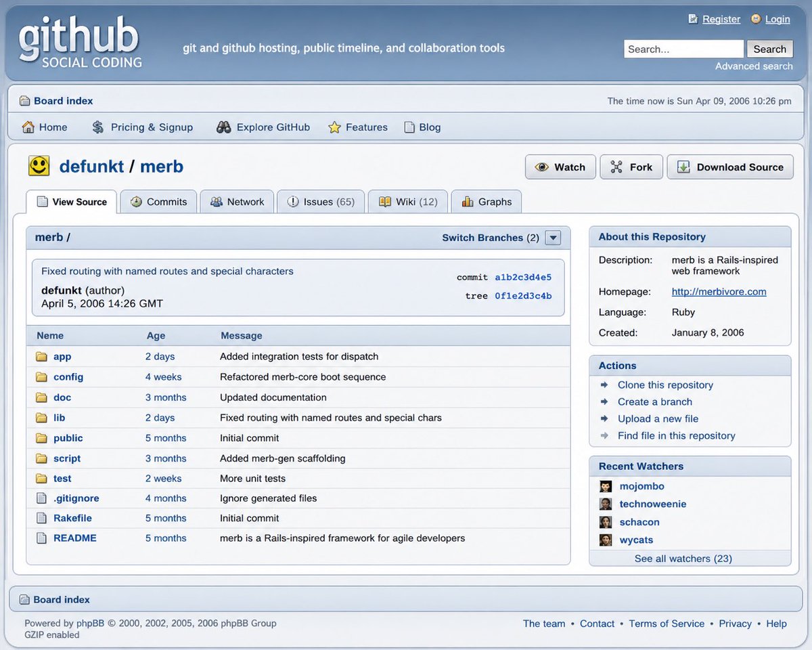
Task: Click mojombo's avatar thumbnail
Action: (x=606, y=486)
